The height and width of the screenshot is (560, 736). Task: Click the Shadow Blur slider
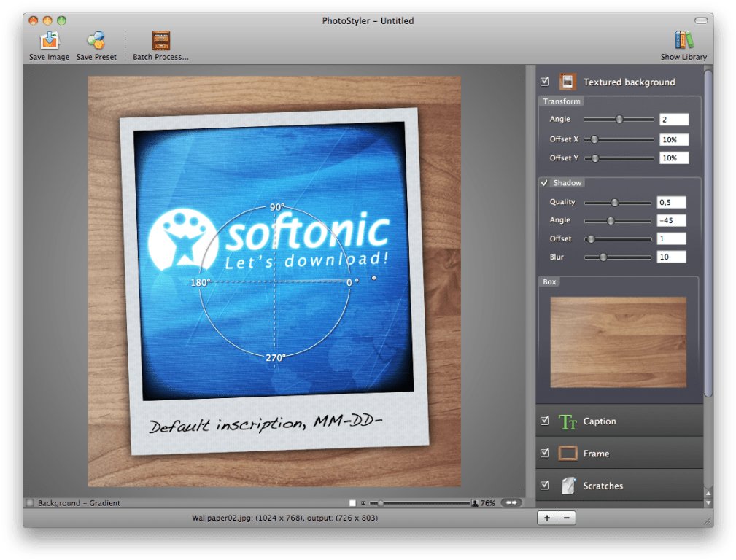point(618,257)
